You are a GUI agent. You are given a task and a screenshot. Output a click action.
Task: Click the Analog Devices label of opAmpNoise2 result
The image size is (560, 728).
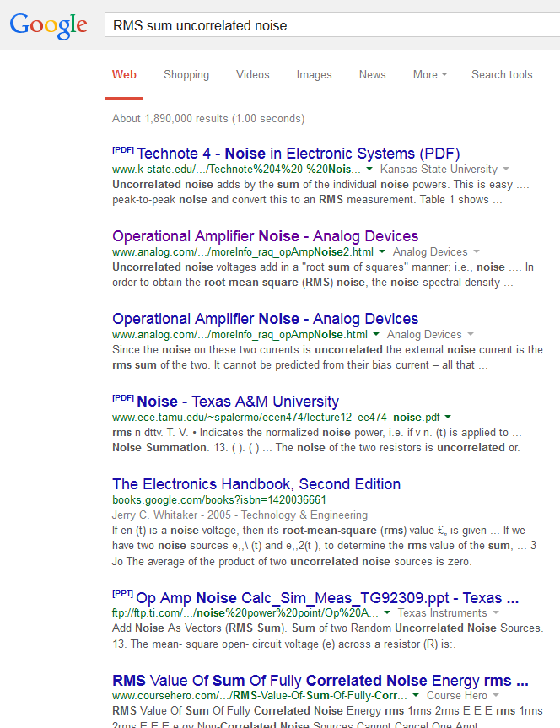(x=430, y=251)
